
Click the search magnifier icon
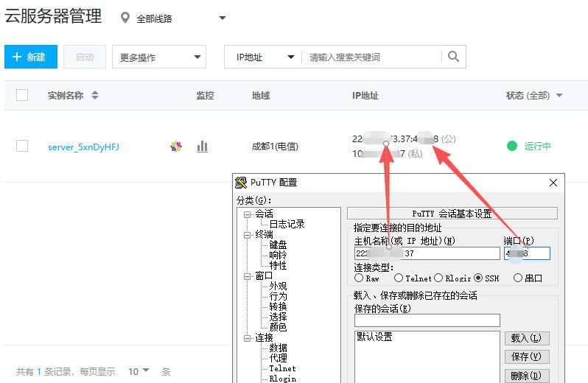[x=454, y=57]
